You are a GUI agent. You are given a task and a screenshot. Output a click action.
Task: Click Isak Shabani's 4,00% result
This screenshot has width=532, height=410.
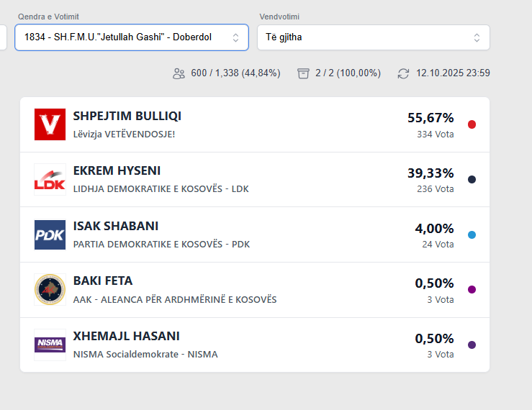(434, 229)
